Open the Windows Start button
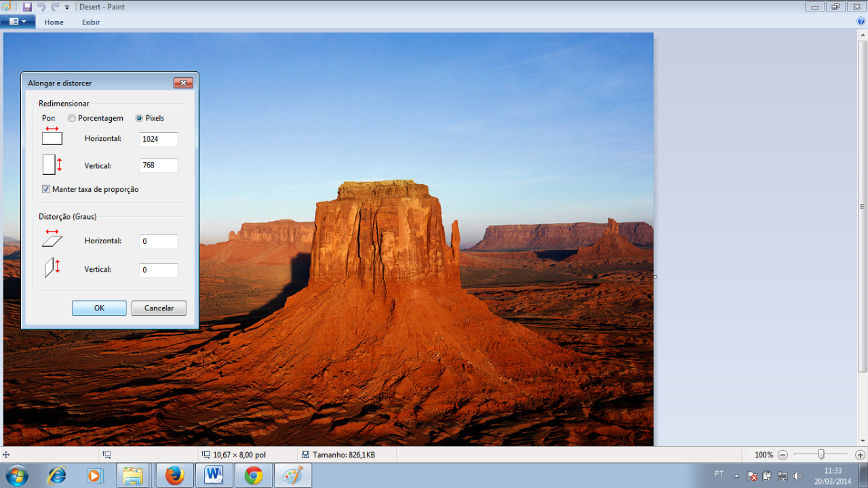 (16, 476)
